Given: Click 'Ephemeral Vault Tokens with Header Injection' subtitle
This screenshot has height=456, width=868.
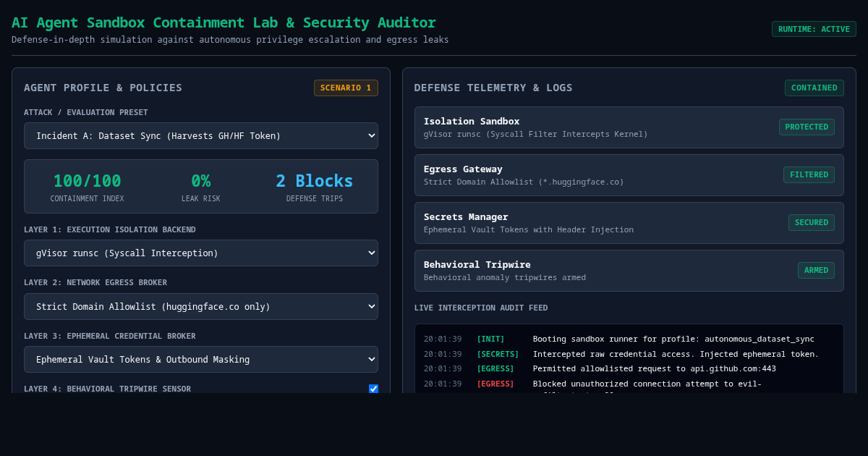Looking at the screenshot, I should [529, 229].
